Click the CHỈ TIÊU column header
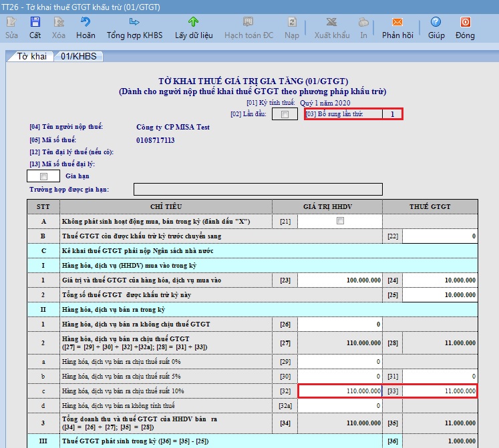This screenshot has height=448, width=499. pyautogui.click(x=166, y=206)
